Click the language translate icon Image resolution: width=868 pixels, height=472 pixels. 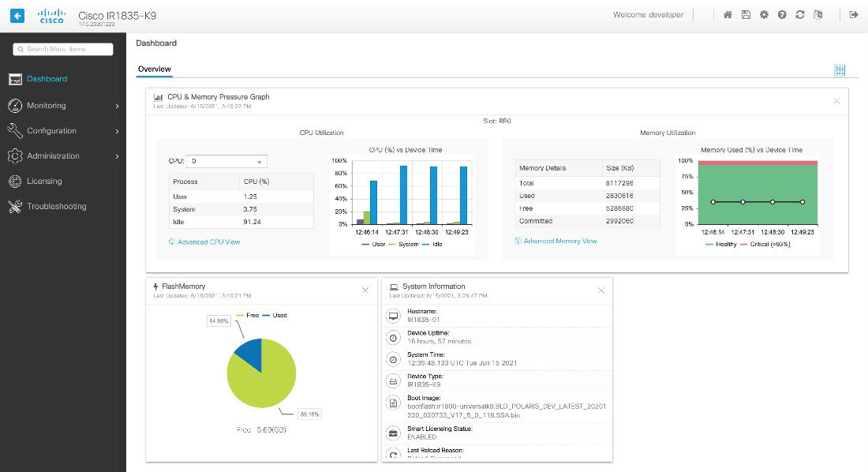pyautogui.click(x=818, y=15)
